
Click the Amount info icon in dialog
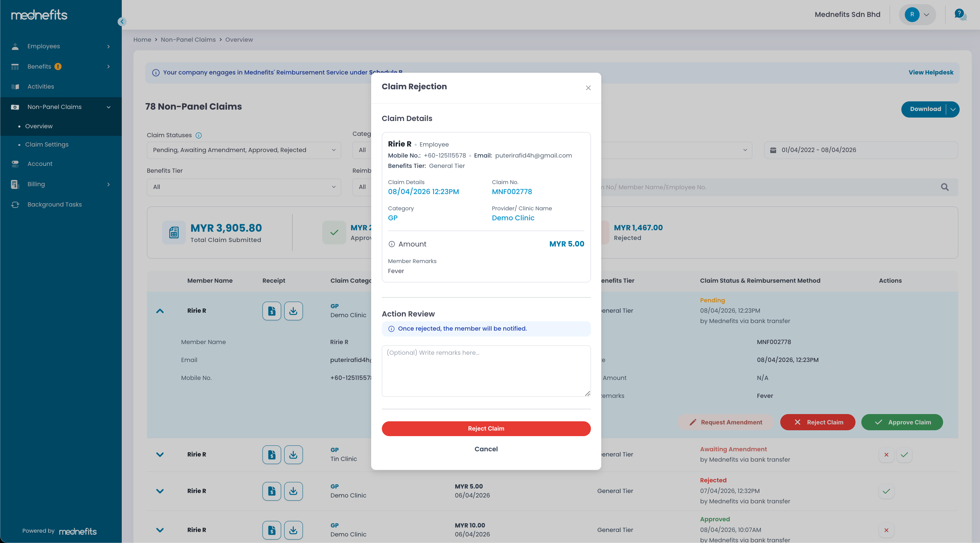[x=392, y=244]
